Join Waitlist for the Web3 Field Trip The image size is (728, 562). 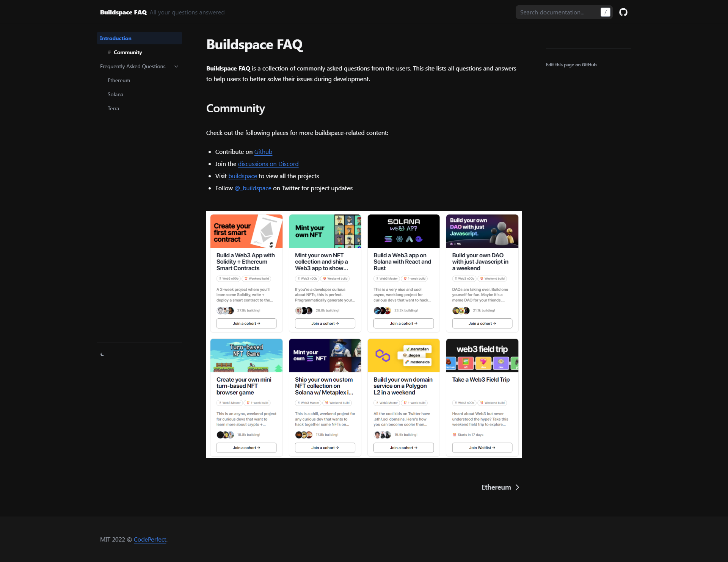(x=482, y=448)
